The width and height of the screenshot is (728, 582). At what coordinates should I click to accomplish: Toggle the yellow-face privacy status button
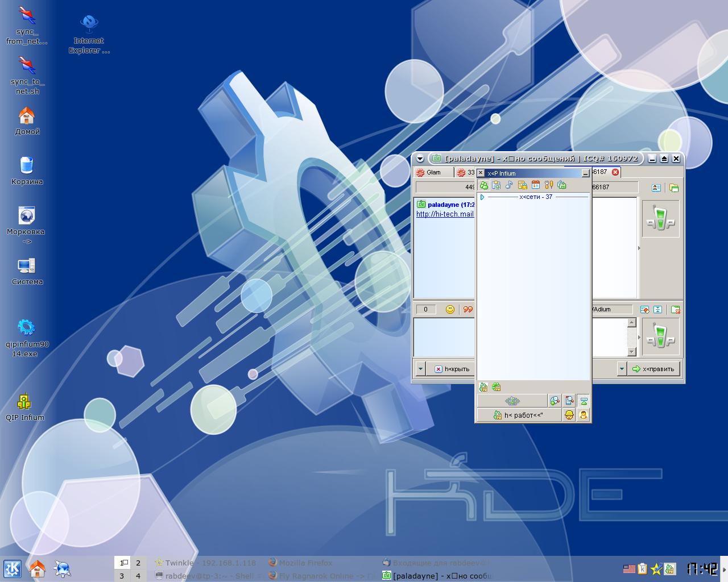(569, 415)
